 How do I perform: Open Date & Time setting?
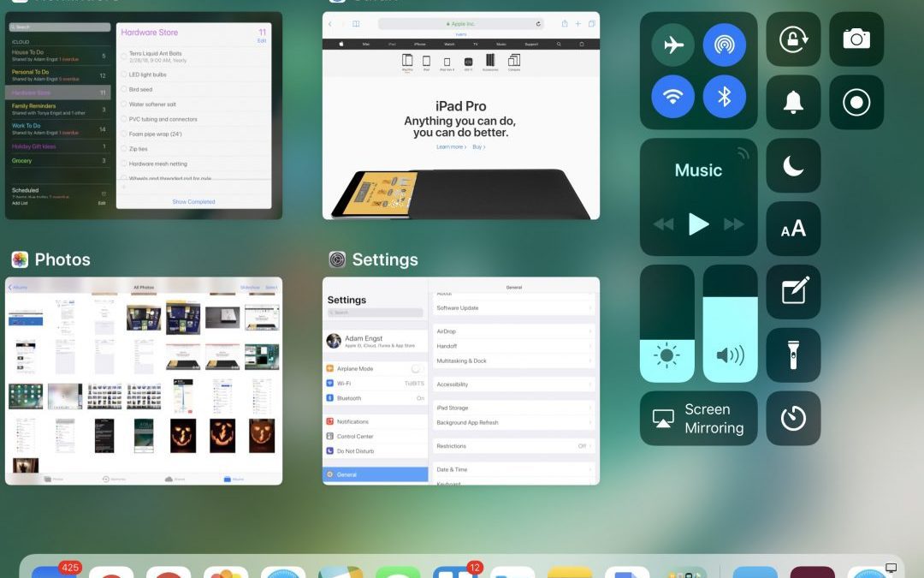[514, 470]
